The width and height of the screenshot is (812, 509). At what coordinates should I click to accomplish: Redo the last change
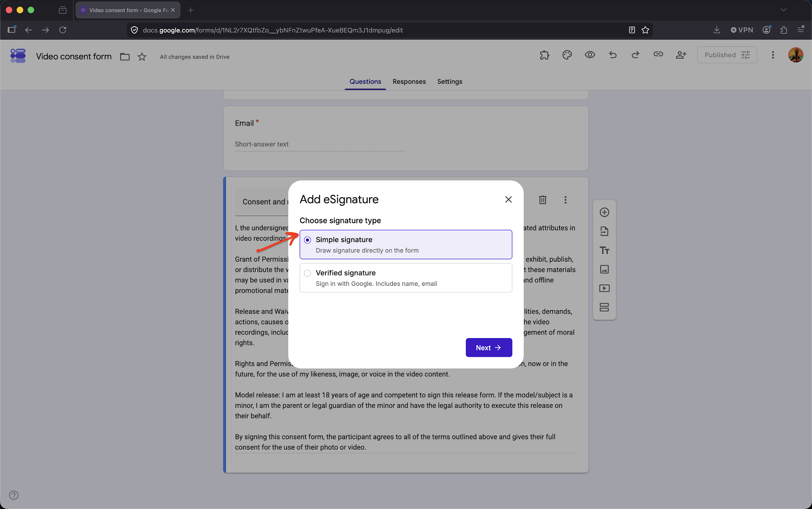click(x=636, y=55)
